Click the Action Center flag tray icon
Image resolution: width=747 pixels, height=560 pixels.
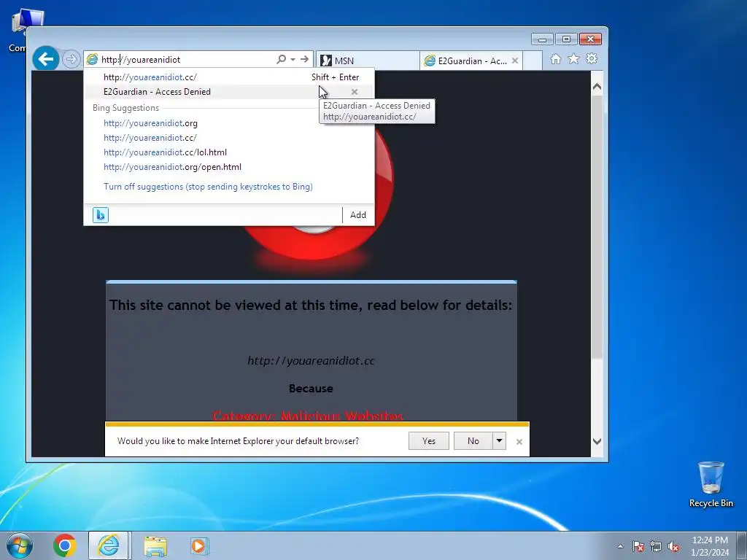tap(638, 546)
